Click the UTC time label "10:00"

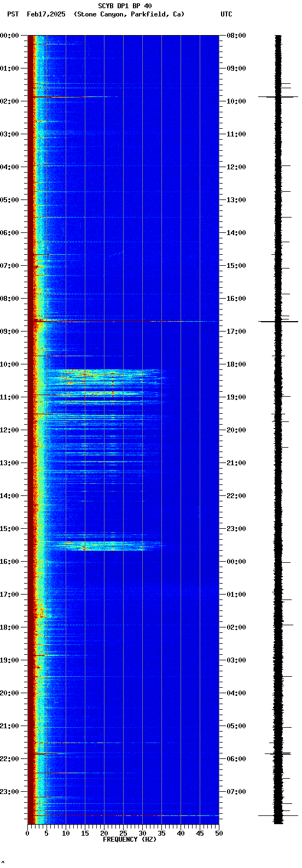[x=236, y=101]
